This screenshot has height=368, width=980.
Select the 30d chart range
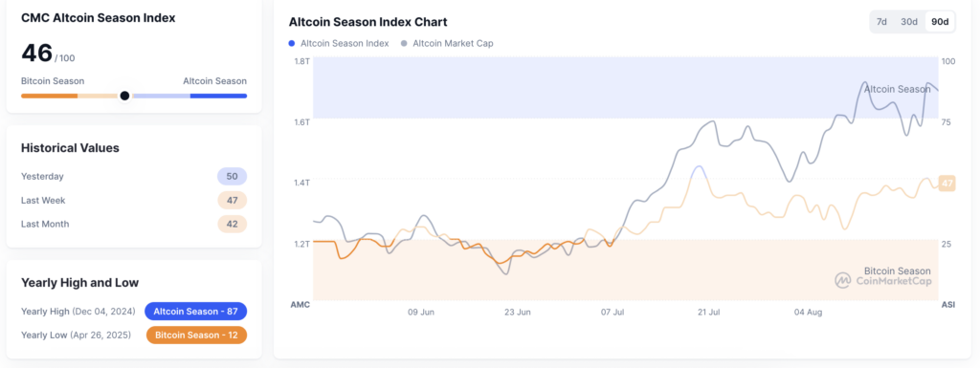909,22
